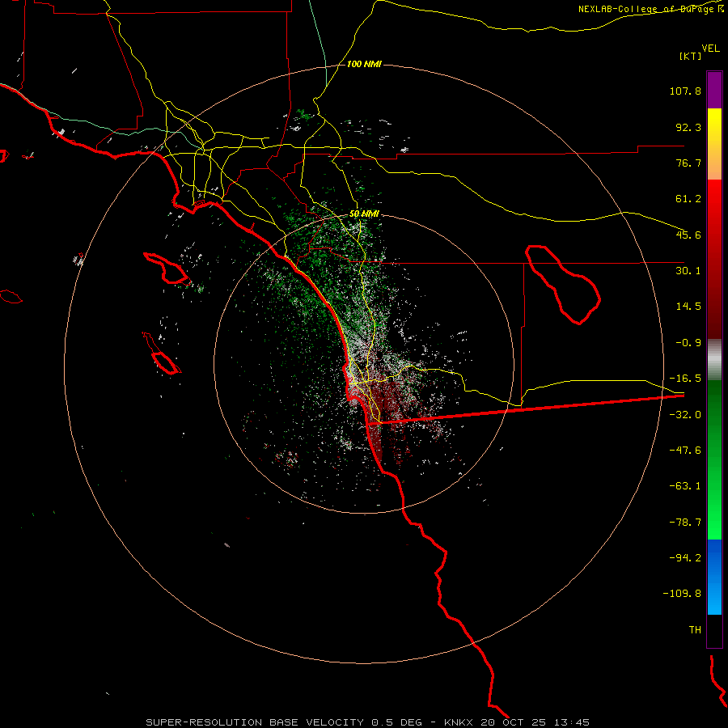
Task: Click the 92.3 velocity scale value
Action: (688, 127)
